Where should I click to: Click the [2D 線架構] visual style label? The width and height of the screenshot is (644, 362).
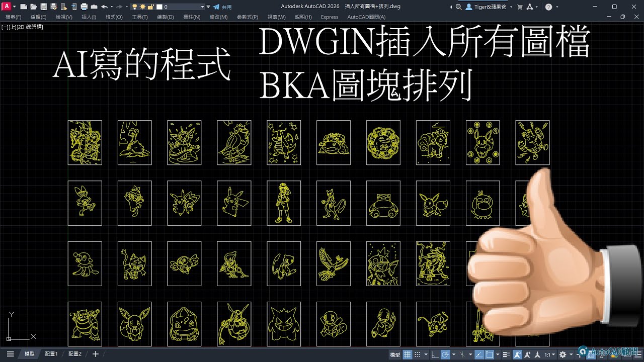click(x=30, y=27)
